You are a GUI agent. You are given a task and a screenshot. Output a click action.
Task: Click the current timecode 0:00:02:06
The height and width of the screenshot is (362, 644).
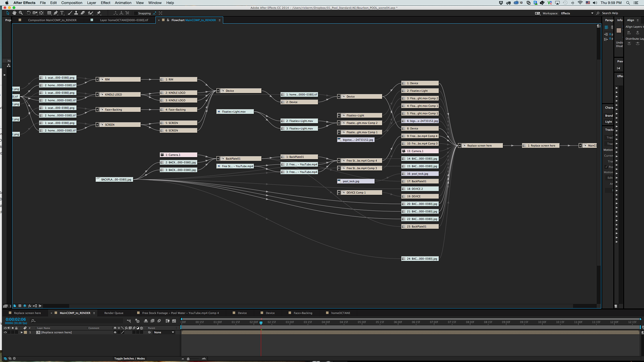click(x=16, y=319)
